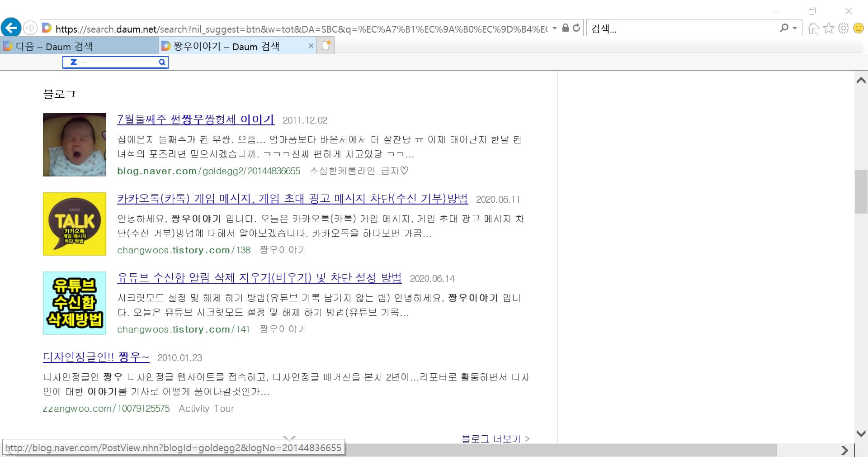Click the vertical scrollbar down arrow
The image size is (868, 457).
tap(861, 433)
